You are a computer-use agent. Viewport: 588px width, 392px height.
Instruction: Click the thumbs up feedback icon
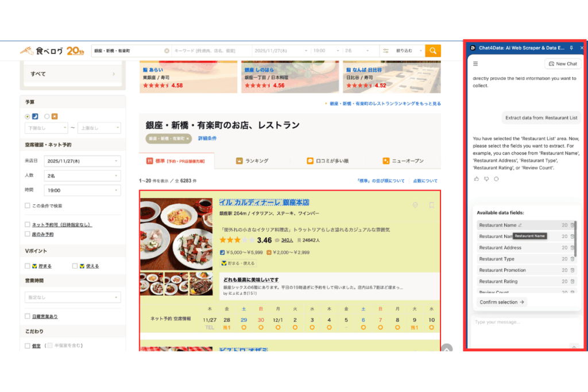pos(477,179)
